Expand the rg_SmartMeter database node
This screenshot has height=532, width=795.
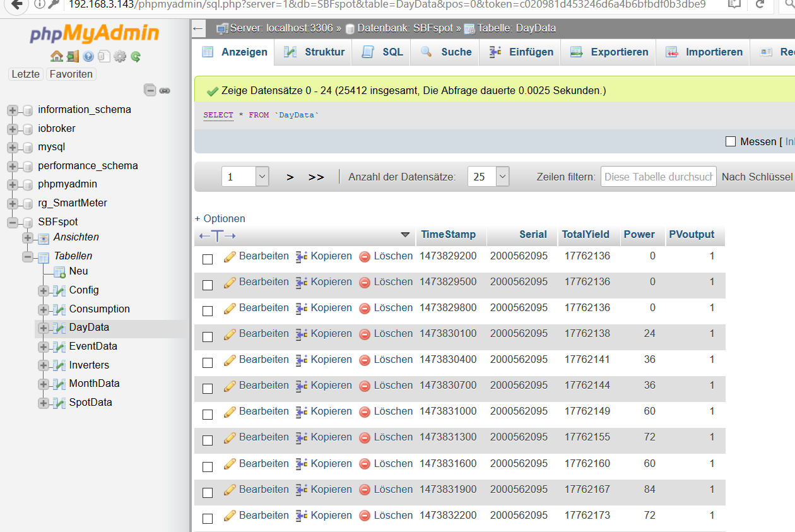[12, 204]
